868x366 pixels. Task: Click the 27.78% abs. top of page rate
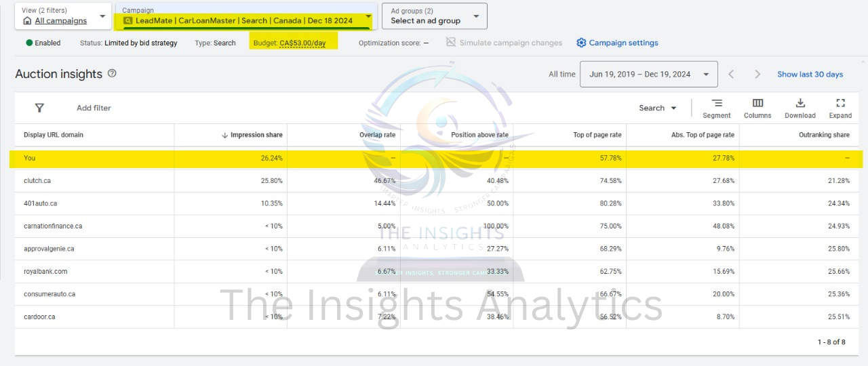click(x=723, y=158)
